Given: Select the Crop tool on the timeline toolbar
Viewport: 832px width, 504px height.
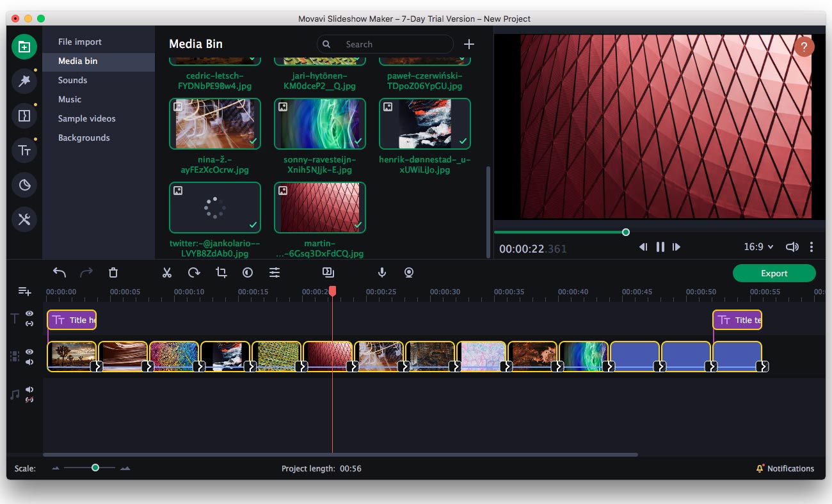Looking at the screenshot, I should [221, 272].
